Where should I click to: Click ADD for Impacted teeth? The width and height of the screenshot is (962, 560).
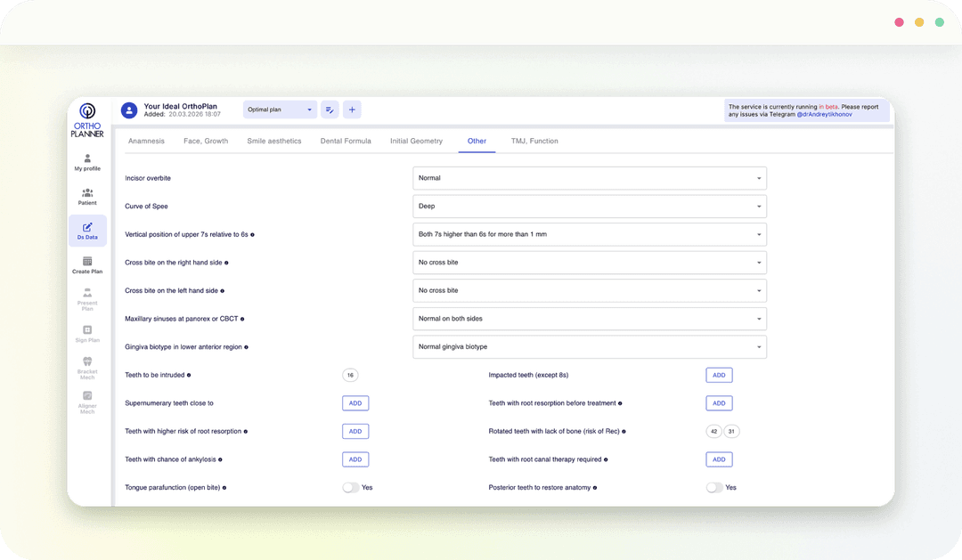[719, 375]
